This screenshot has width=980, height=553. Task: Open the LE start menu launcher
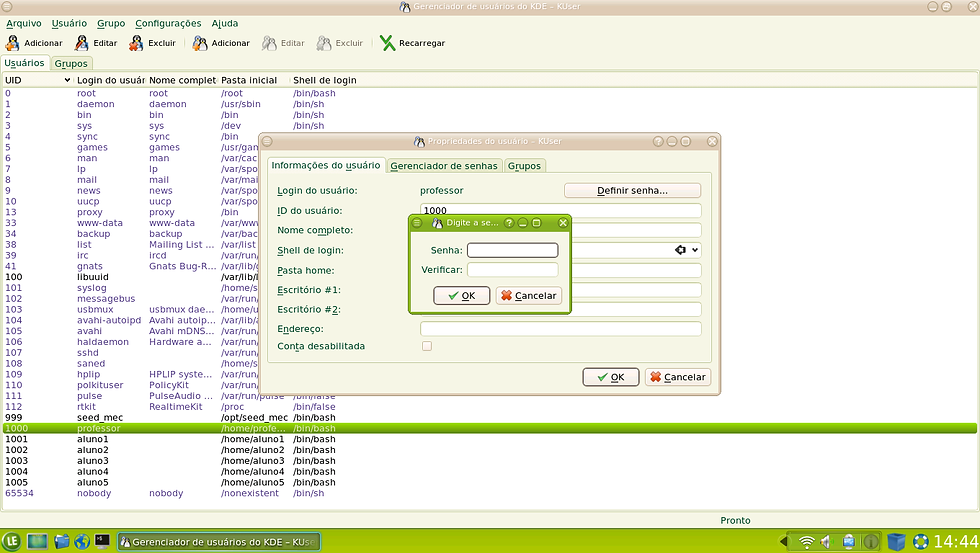pyautogui.click(x=11, y=541)
